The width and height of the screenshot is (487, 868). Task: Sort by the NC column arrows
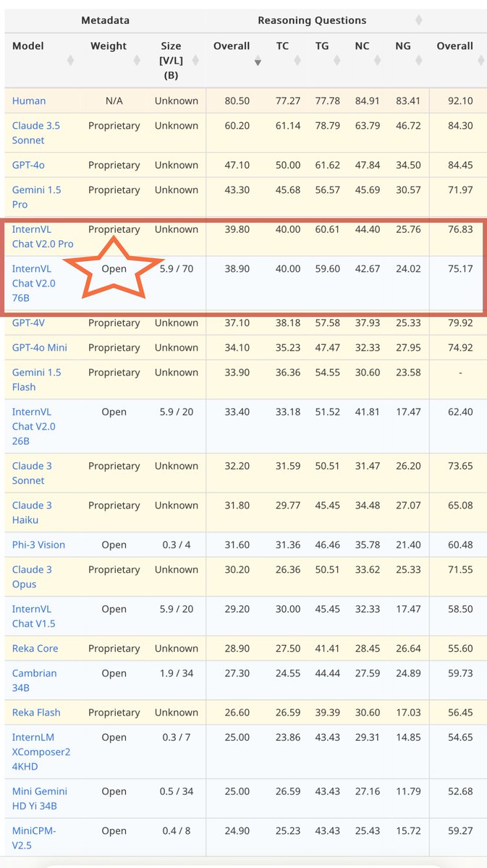378,61
